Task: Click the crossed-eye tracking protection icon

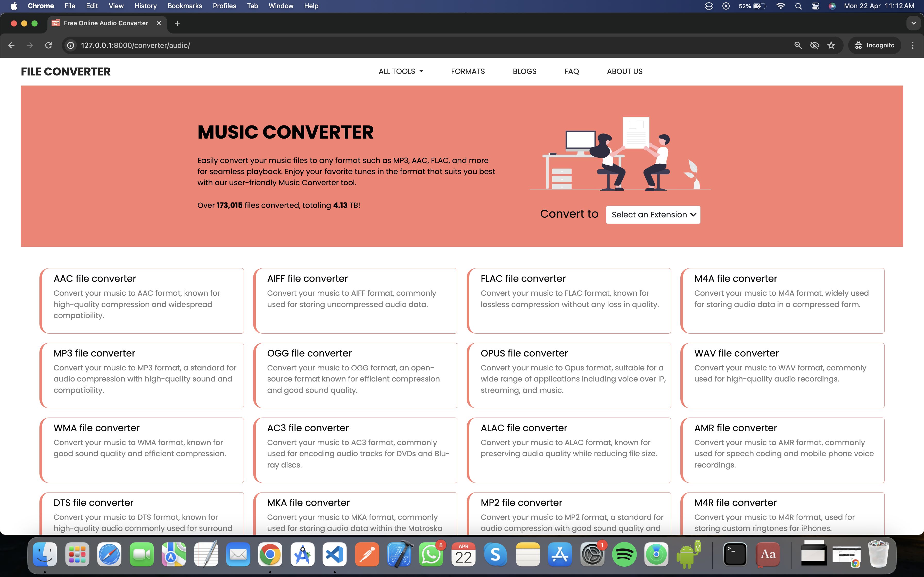Action: pos(814,45)
